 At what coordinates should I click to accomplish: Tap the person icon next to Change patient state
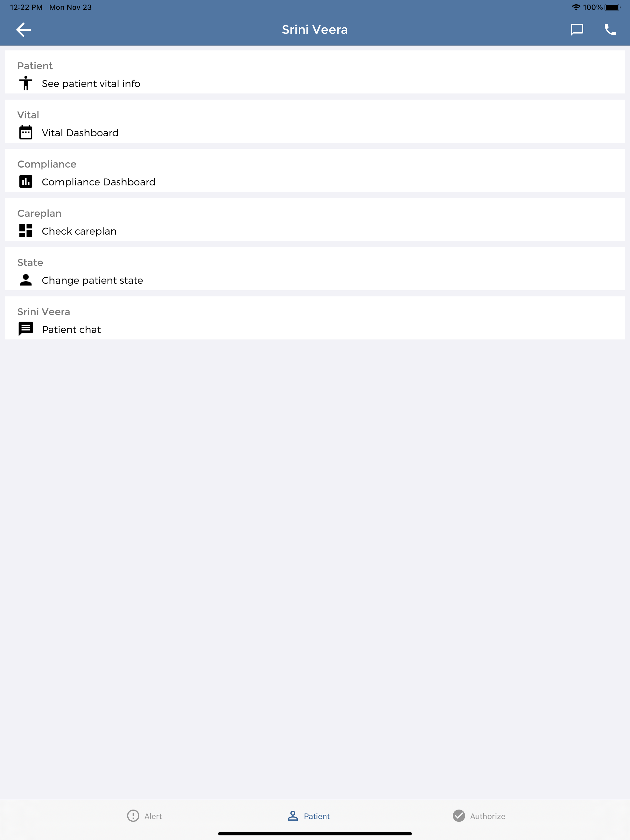coord(26,280)
